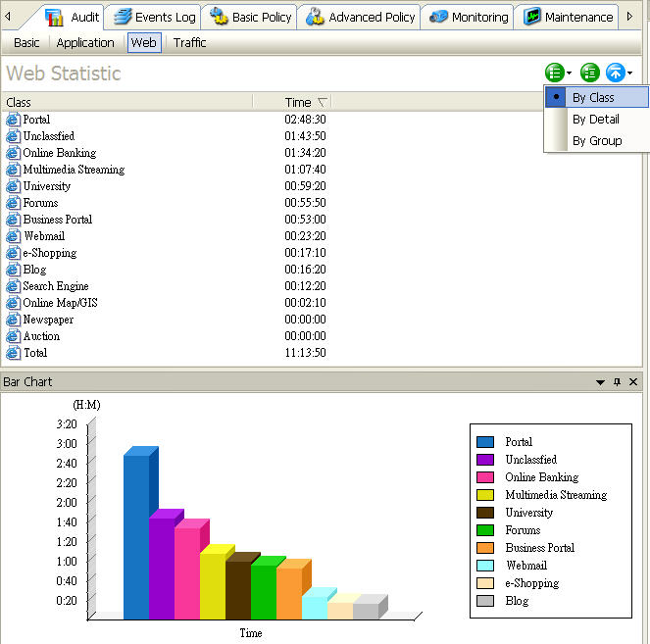
Task: Click the Forums green legend swatch
Action: point(485,530)
